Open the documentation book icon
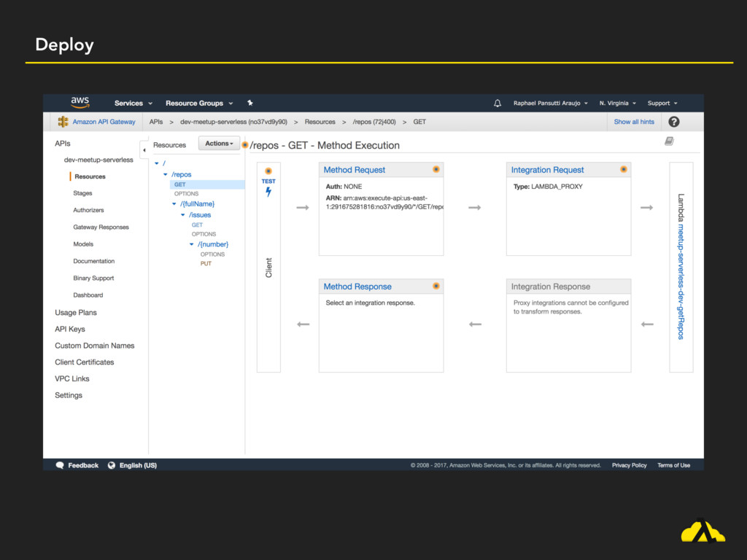The height and width of the screenshot is (560, 747). (x=669, y=141)
